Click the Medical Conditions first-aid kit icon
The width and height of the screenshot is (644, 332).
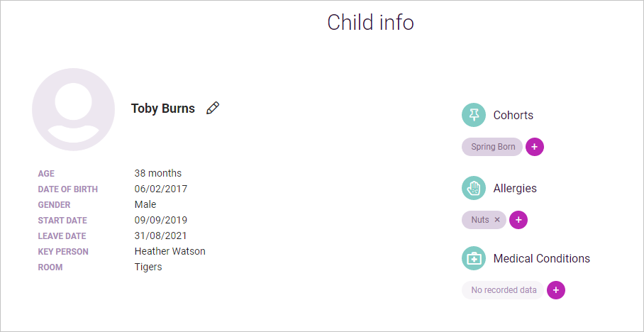(x=474, y=258)
